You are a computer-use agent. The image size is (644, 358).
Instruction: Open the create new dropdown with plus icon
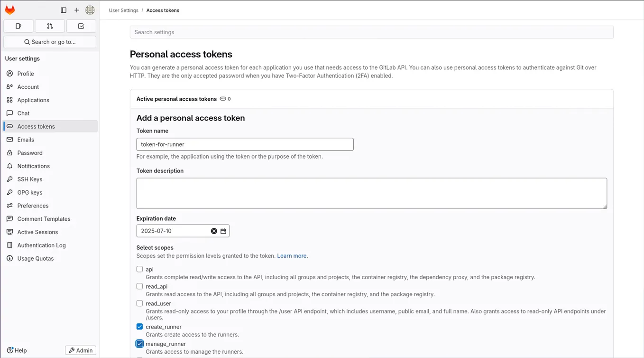pyautogui.click(x=77, y=9)
